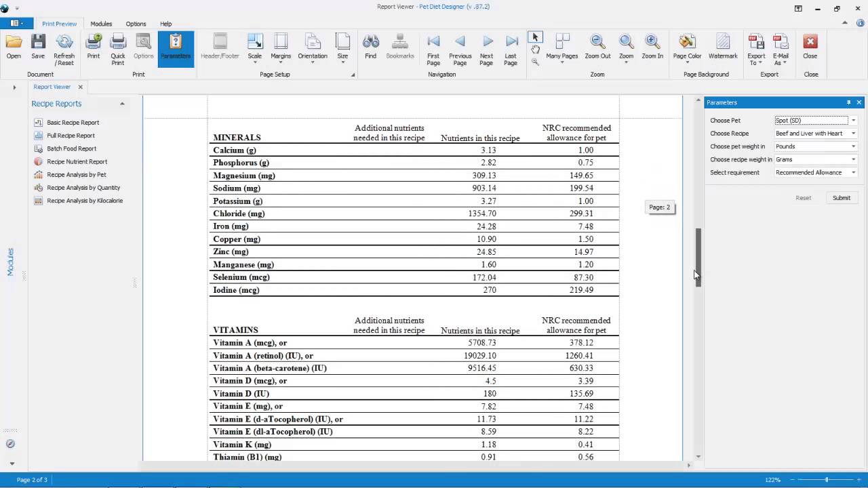
Task: Click the vertical Modules sidebar label
Action: [10, 262]
